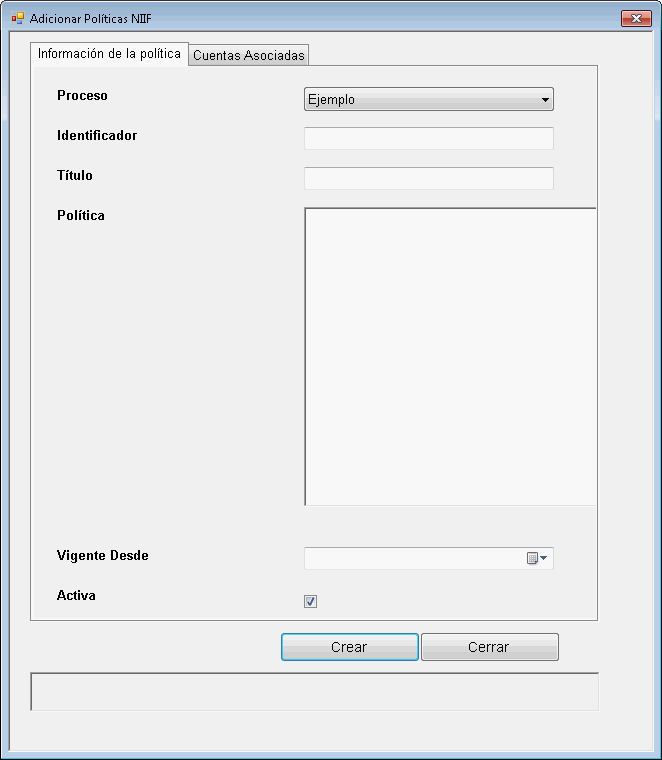Close the Adicionar Políticas NIIF window
662x760 pixels.
click(x=636, y=19)
